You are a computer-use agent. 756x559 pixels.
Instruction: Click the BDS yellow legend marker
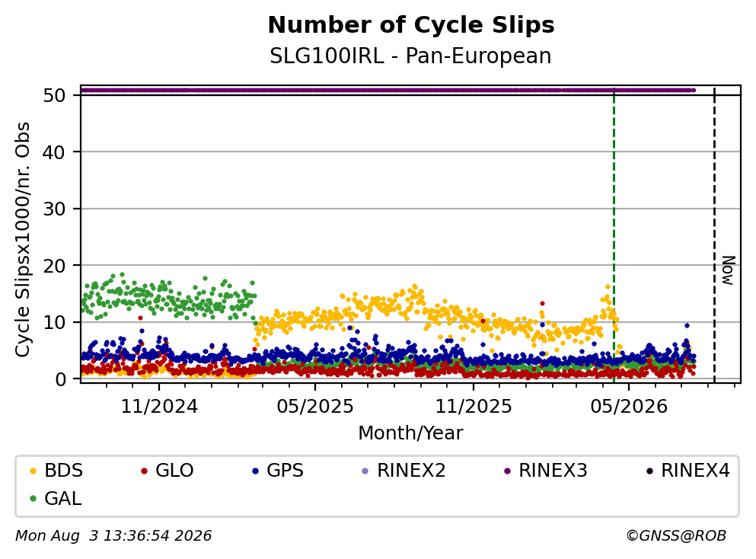[x=33, y=471]
